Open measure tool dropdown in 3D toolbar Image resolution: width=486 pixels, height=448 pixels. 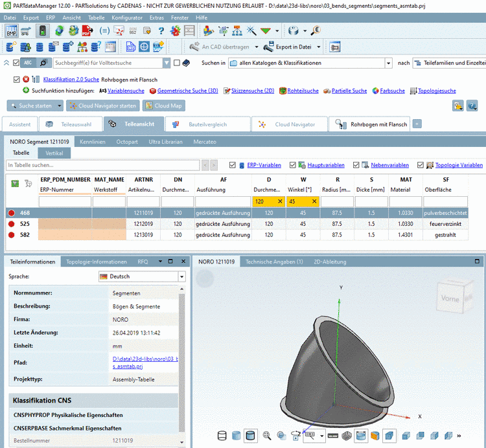(x=321, y=436)
